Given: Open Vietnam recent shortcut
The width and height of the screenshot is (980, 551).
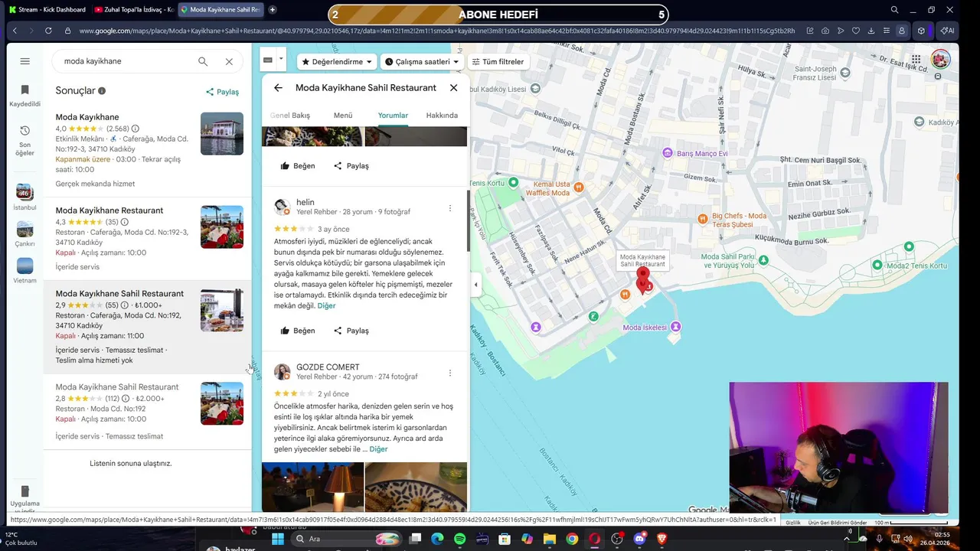Looking at the screenshot, I should click(25, 270).
